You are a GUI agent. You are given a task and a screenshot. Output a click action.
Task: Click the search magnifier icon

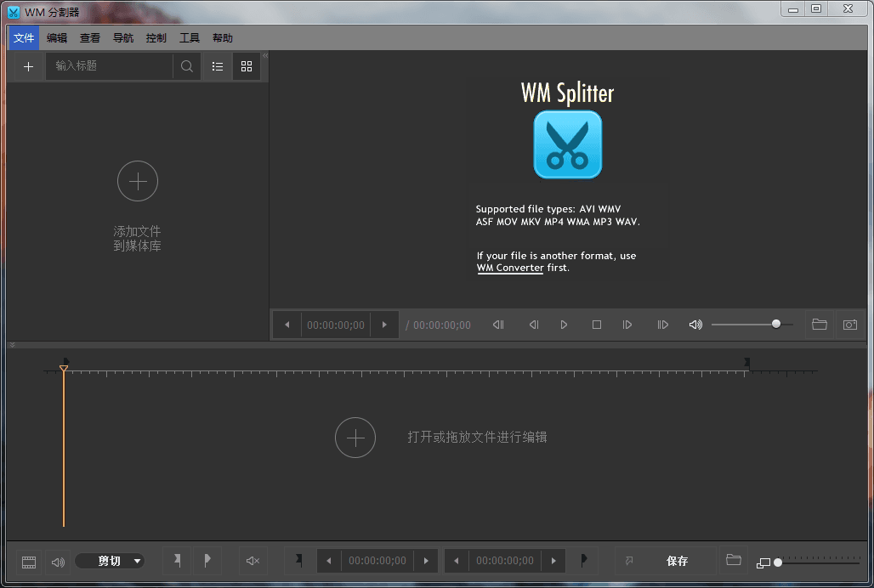[x=187, y=66]
